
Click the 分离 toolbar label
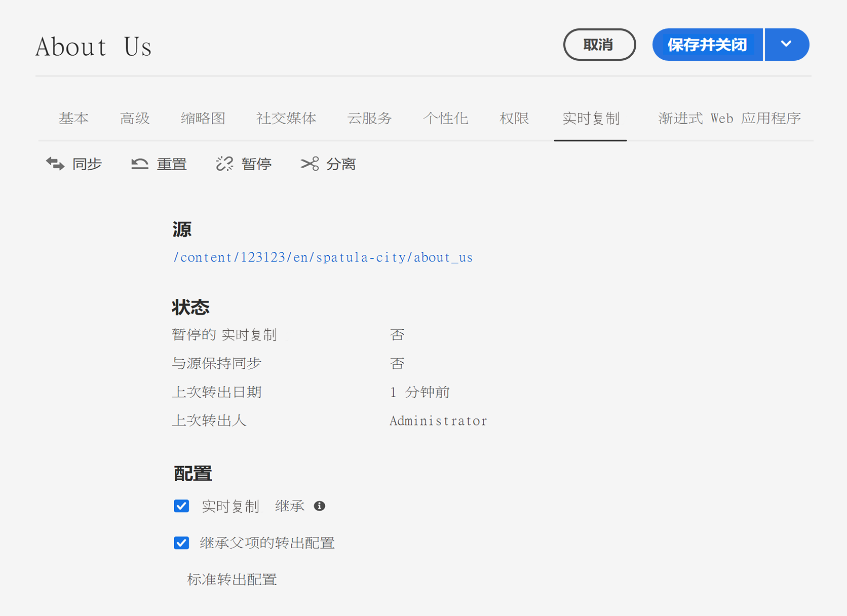tap(341, 164)
